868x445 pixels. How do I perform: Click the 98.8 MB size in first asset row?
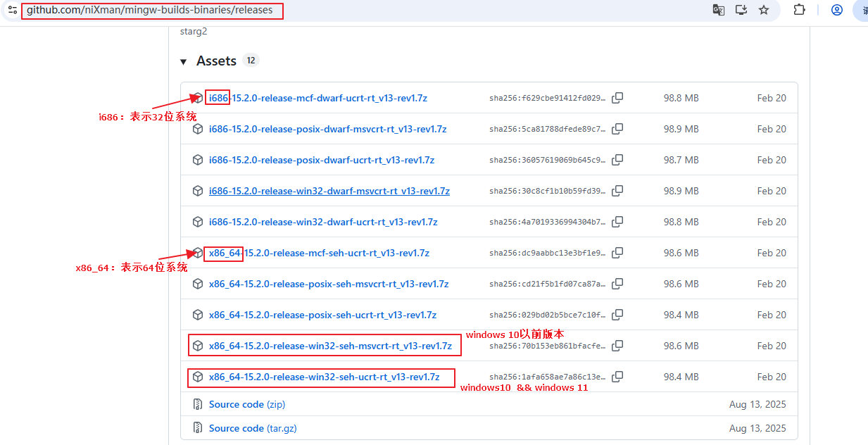[681, 98]
